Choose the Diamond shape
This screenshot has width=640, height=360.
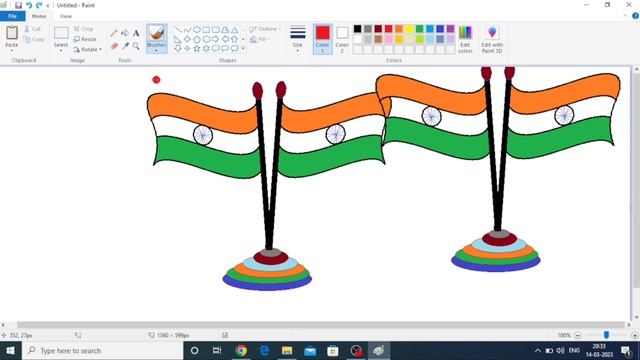click(x=187, y=39)
